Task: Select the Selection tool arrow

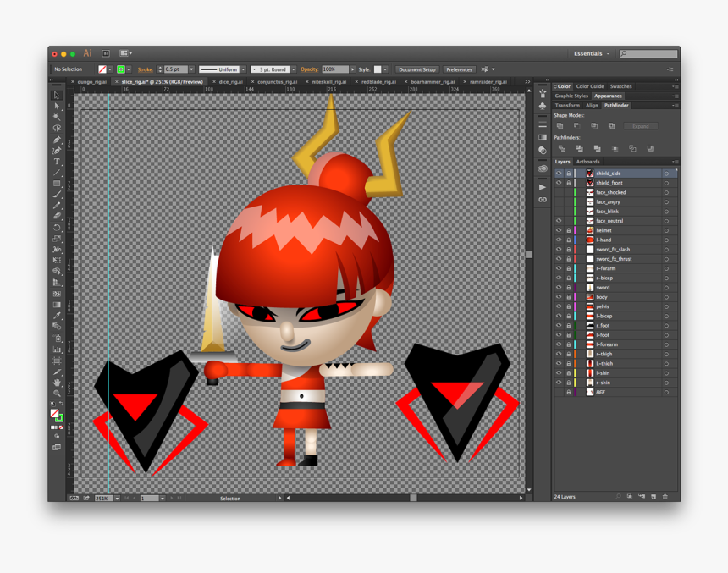Action: coord(57,95)
